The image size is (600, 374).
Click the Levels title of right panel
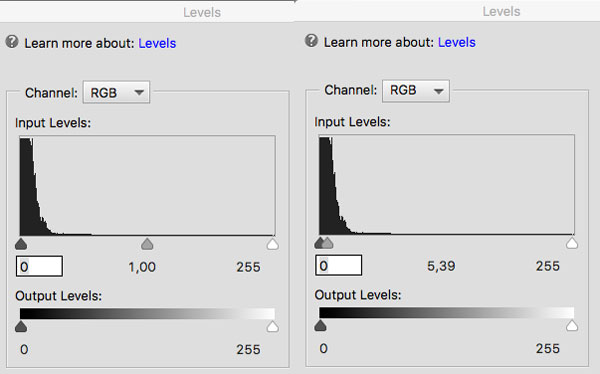tap(501, 11)
